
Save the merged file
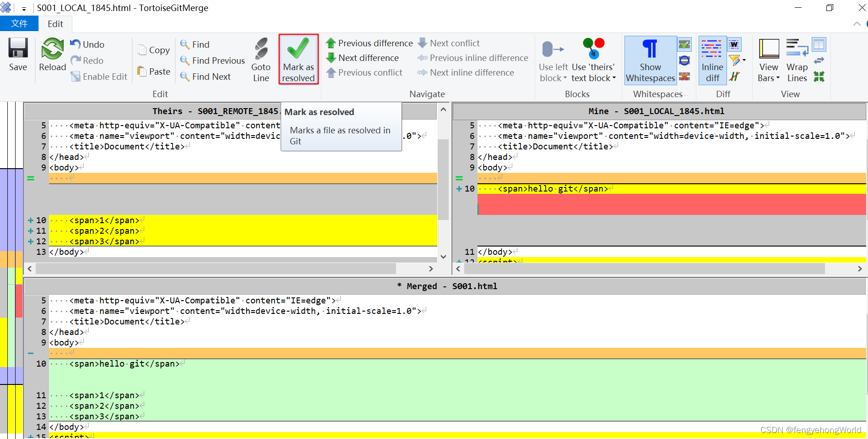tap(18, 55)
